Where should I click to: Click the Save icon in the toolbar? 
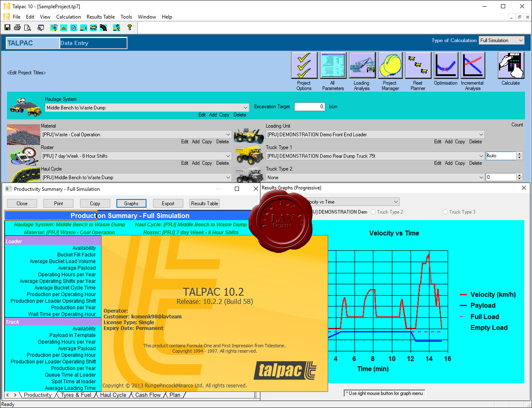click(x=7, y=27)
